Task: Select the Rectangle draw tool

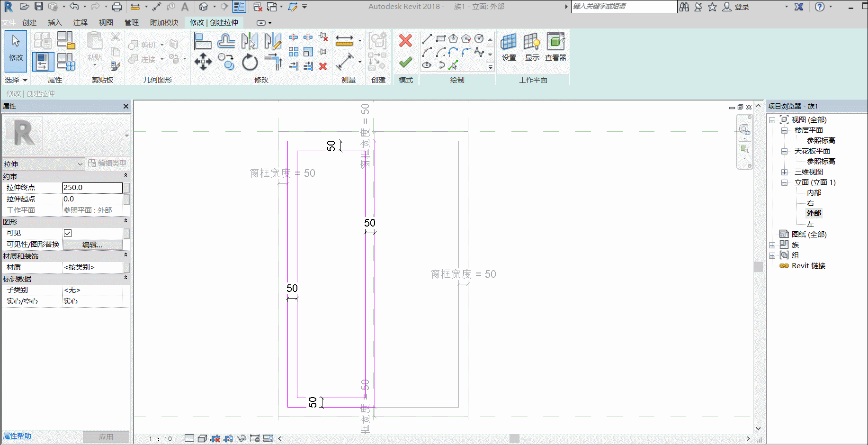Action: 440,39
